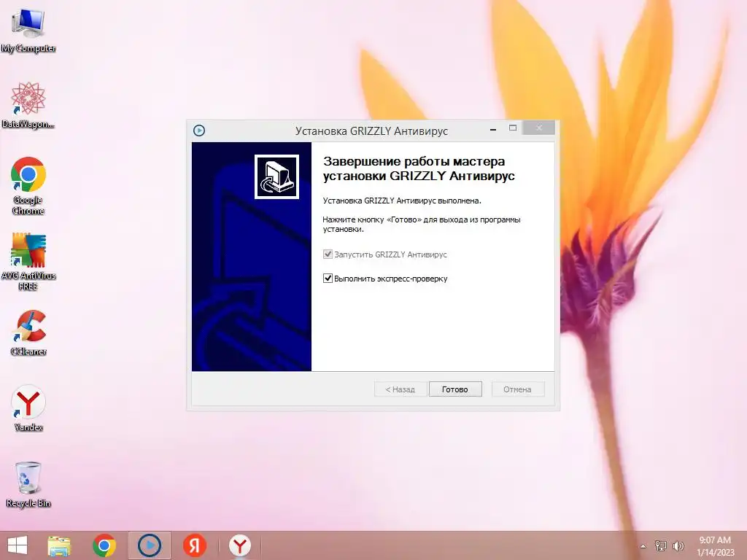Viewport: 747px width, 560px height.
Task: Open the volume speaker tray icon
Action: tap(678, 545)
